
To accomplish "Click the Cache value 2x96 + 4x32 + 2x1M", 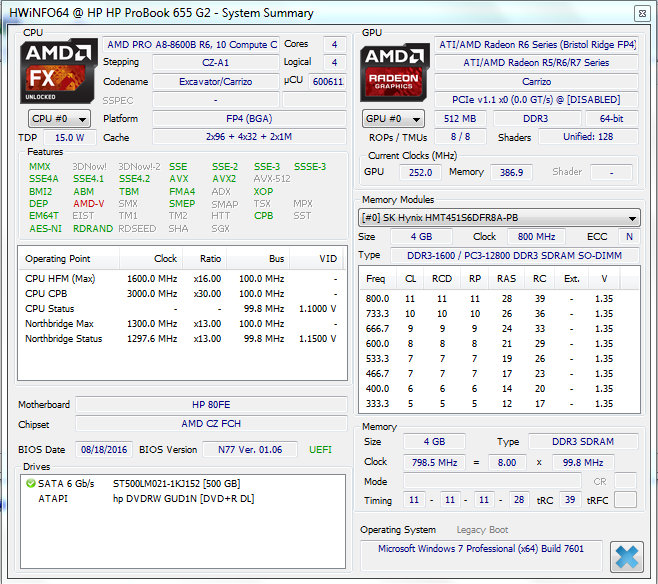I will click(249, 137).
